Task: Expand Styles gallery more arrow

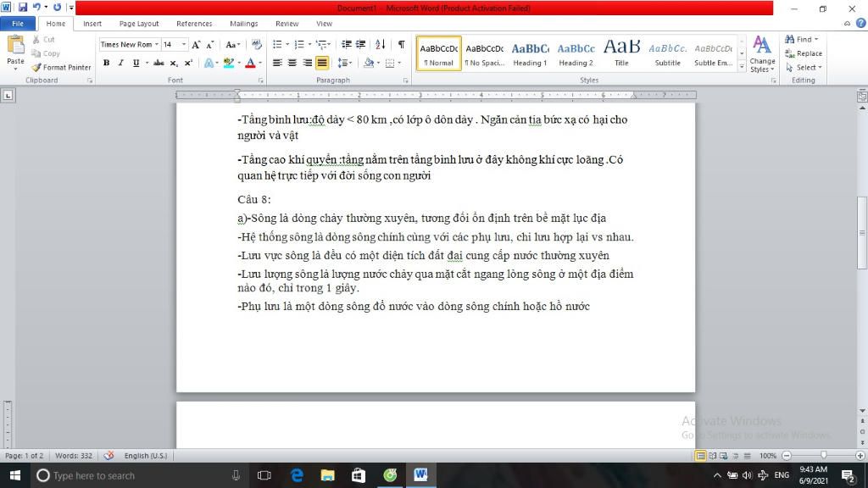Action: (x=742, y=67)
